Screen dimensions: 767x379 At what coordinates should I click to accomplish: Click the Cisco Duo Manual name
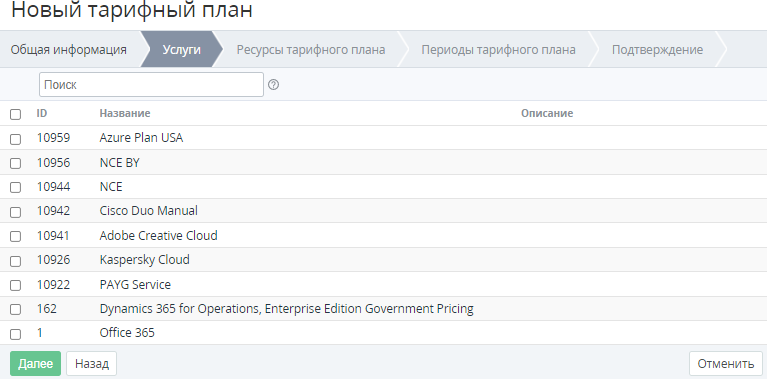point(149,211)
